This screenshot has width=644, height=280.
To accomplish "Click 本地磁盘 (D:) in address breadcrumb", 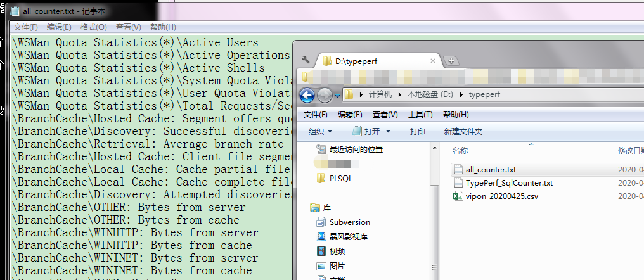I will coord(430,94).
